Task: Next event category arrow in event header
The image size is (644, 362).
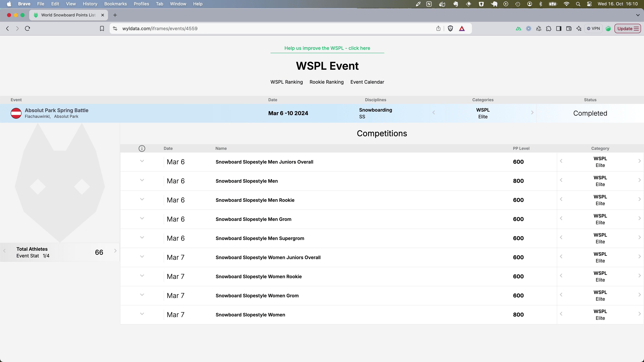Action: point(532,113)
